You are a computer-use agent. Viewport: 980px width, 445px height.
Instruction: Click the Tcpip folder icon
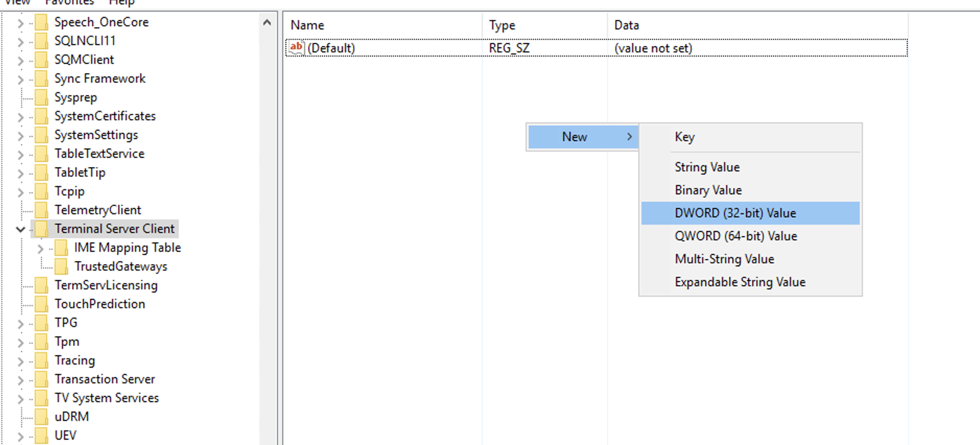(x=41, y=191)
